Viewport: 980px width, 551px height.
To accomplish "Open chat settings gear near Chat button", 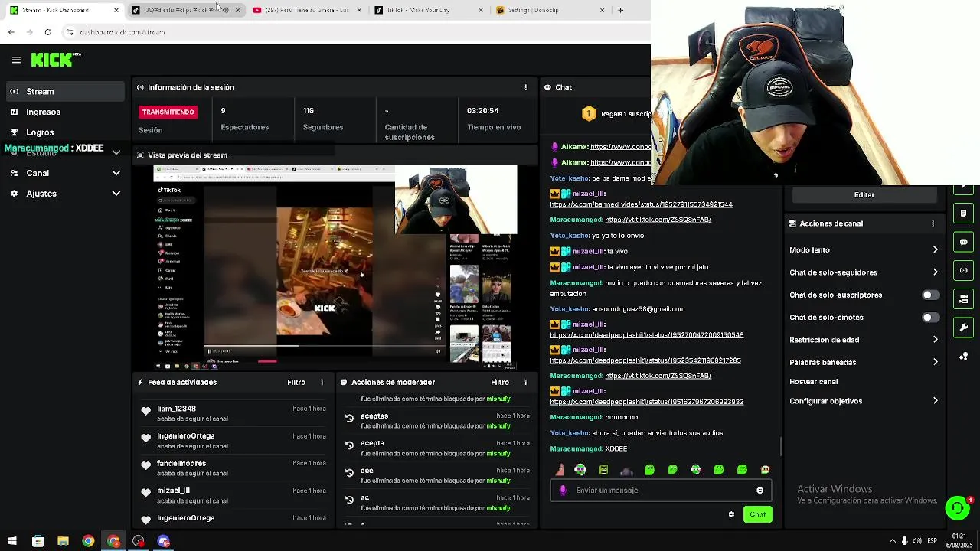I will (731, 514).
